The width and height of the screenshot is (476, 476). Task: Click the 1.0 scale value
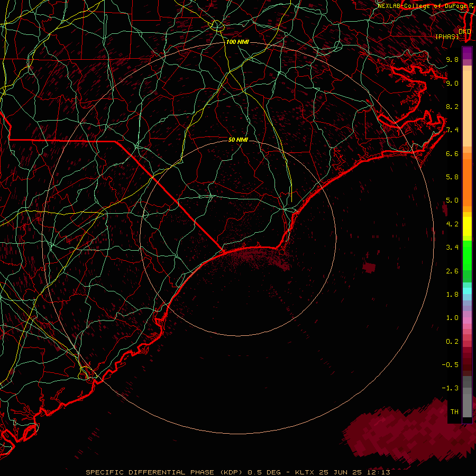[452, 318]
